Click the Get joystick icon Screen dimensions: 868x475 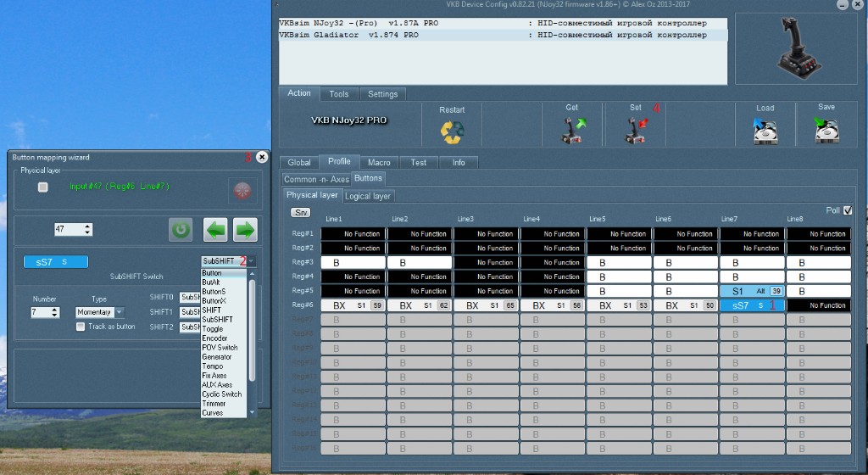pos(574,131)
